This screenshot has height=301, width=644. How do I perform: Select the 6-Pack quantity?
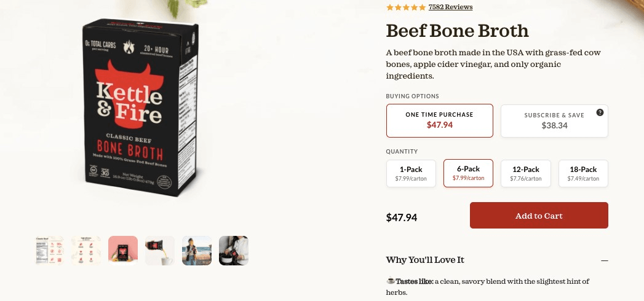[x=468, y=173]
